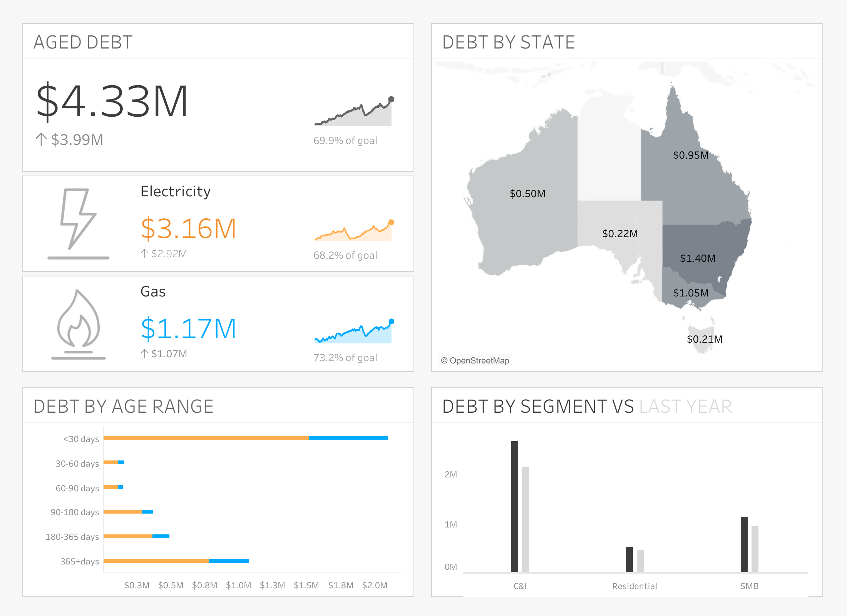
Task: Click the Residential axis label
Action: click(x=634, y=586)
